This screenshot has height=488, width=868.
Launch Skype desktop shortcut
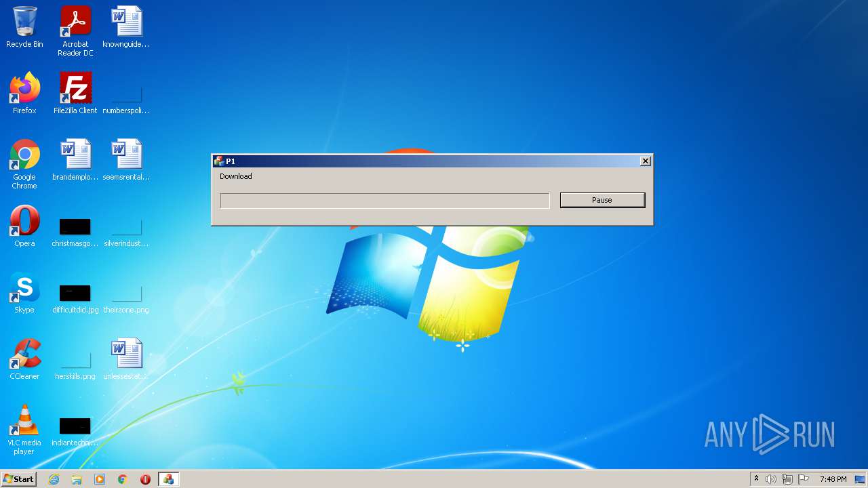(x=24, y=293)
